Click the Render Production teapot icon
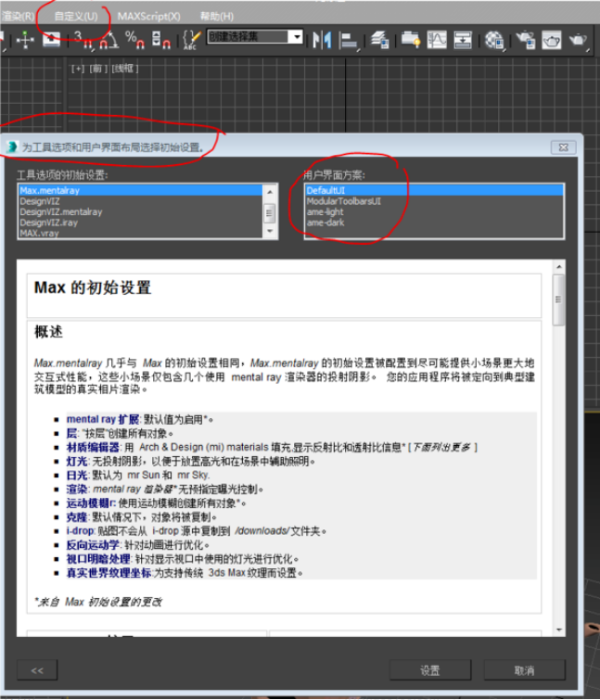This screenshot has height=700, width=600. click(578, 40)
